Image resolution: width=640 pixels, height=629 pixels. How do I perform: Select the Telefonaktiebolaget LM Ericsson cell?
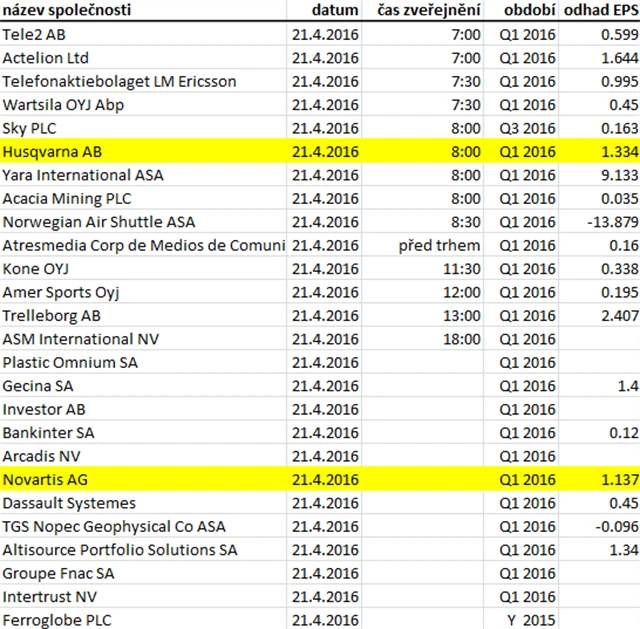(119, 82)
